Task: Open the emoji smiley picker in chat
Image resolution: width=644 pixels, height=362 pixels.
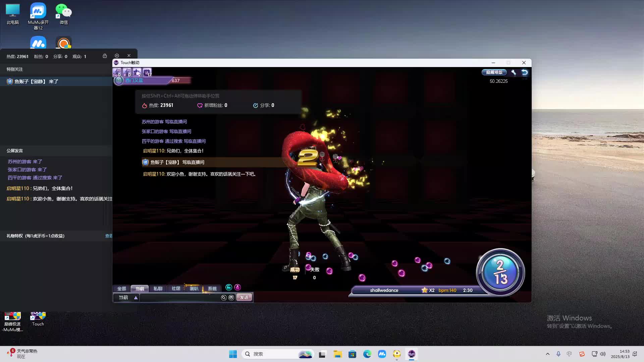Action: coord(231,298)
